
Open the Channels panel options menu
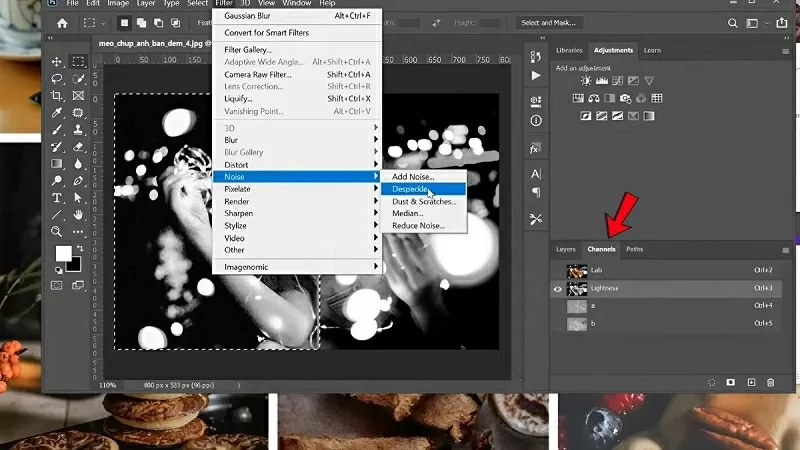click(x=783, y=249)
